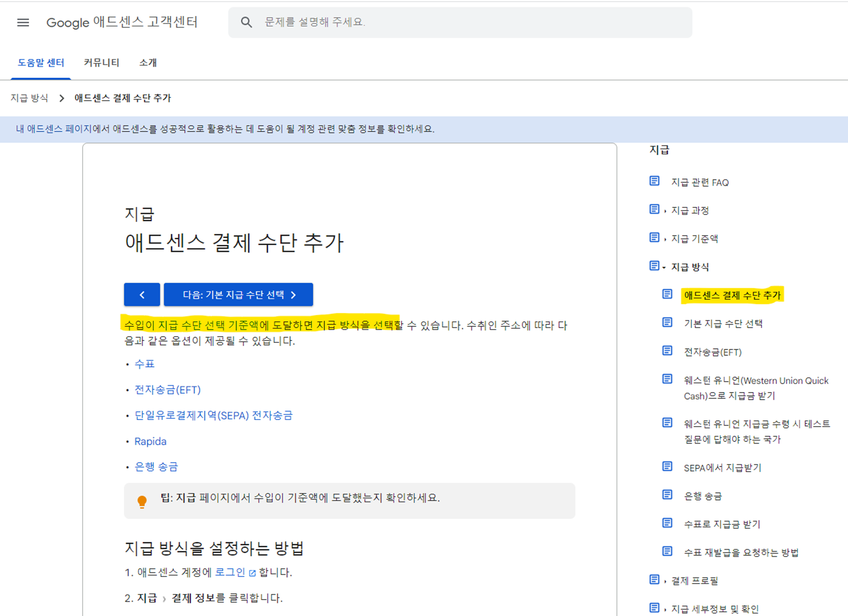The height and width of the screenshot is (616, 848).
Task: Click the heading '지급 방식을 설정하는 방법'
Action: click(214, 548)
